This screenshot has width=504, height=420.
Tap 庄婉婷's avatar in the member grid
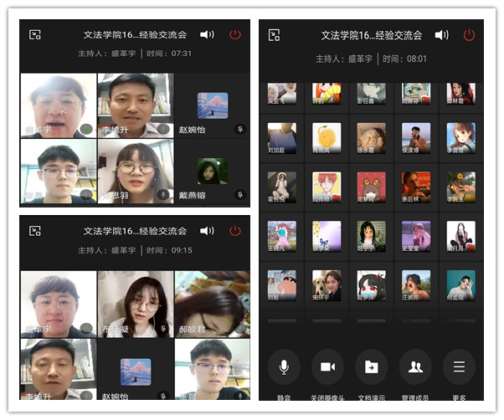point(416,285)
